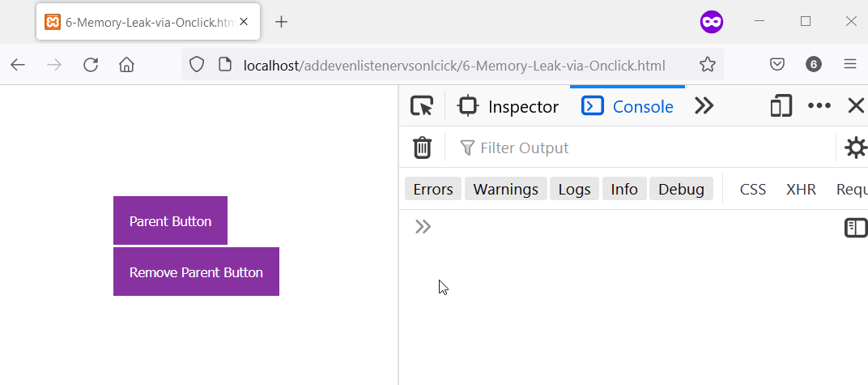Toggle the Logs filter
The width and height of the screenshot is (868, 385).
[x=574, y=189]
